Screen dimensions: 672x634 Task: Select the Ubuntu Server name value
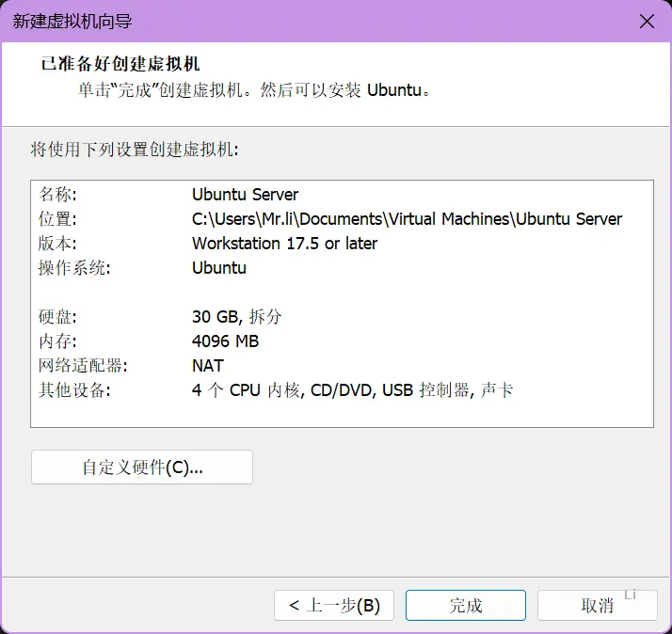point(245,195)
